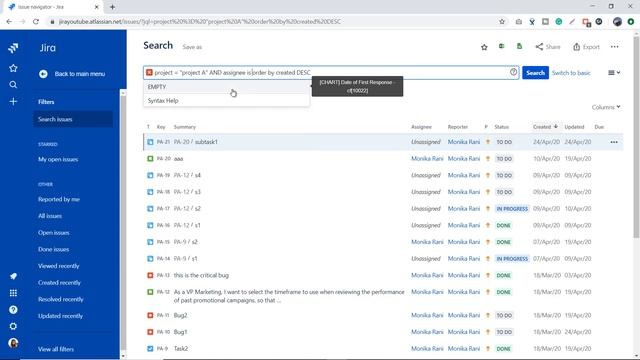Click the page vertical scrollbar
This screenshot has height=360, width=640.
pos(636,135)
